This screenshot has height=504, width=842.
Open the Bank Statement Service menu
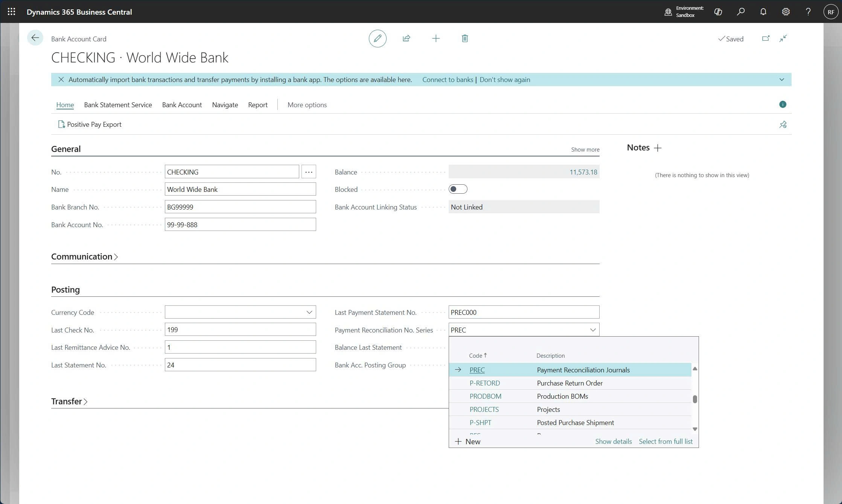pos(118,105)
